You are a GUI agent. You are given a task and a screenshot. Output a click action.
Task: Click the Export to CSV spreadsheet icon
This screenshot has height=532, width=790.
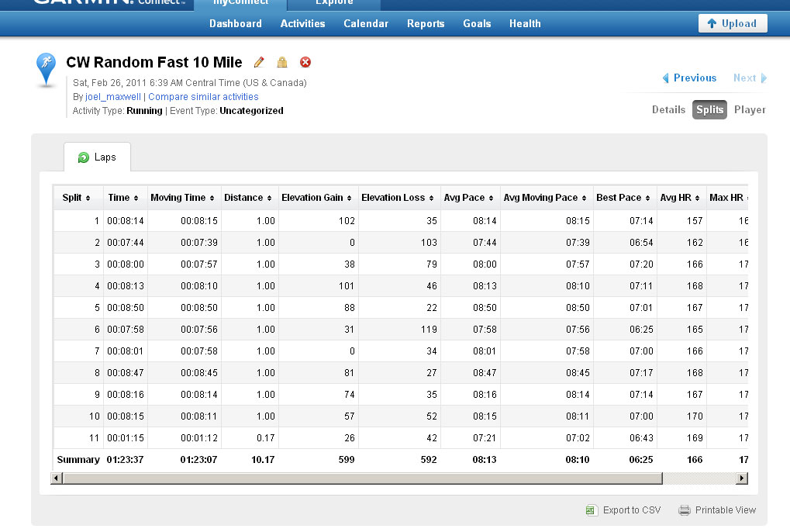pos(591,510)
